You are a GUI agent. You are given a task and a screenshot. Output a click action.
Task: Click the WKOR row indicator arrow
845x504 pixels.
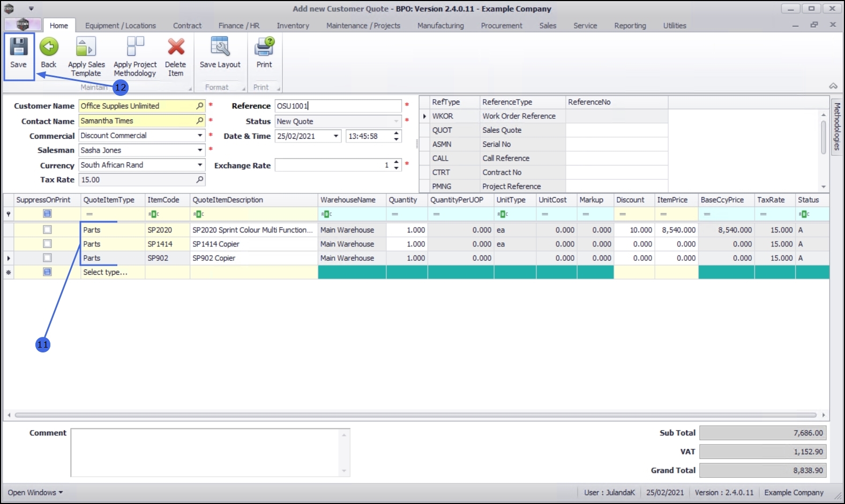[x=424, y=116]
